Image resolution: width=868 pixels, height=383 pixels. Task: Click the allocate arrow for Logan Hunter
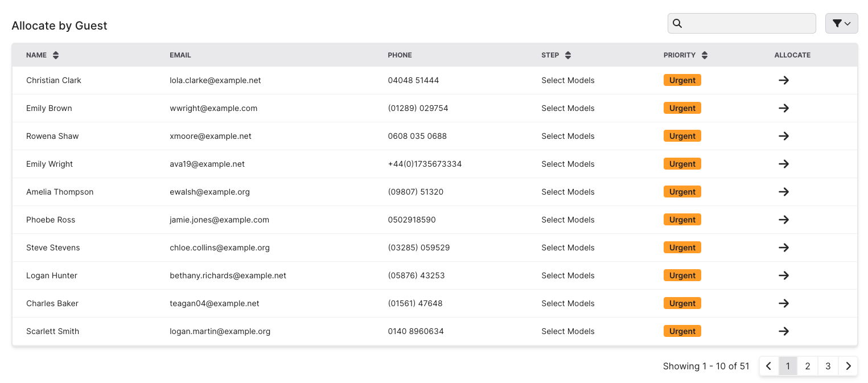tap(784, 275)
